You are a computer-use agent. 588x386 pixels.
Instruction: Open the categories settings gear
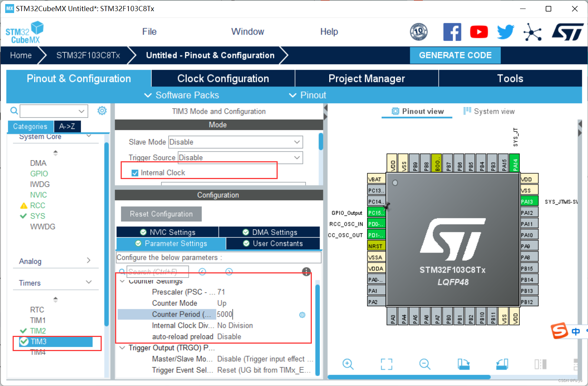[102, 110]
